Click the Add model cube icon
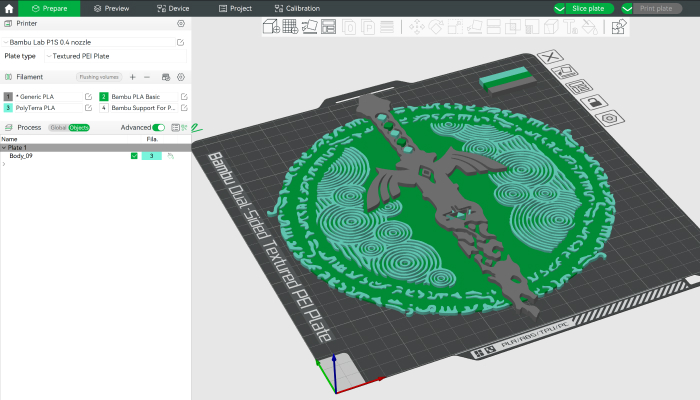The height and width of the screenshot is (400, 700). [271, 27]
